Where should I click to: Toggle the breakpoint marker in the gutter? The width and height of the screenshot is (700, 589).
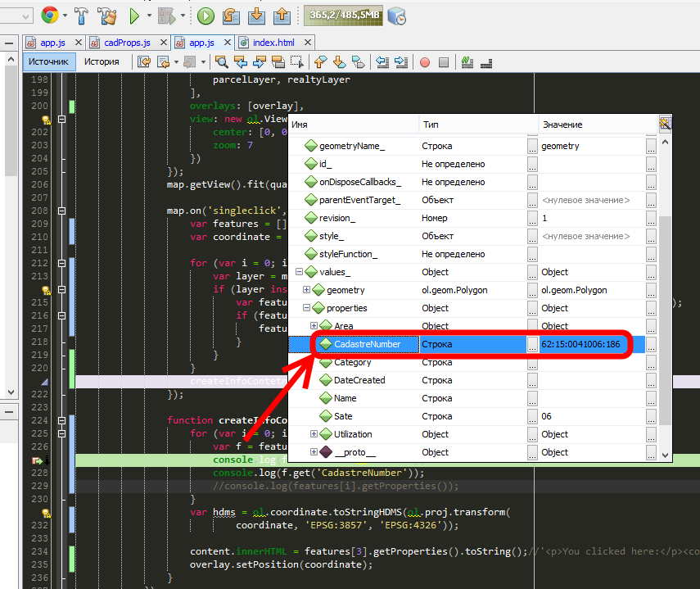click(38, 461)
